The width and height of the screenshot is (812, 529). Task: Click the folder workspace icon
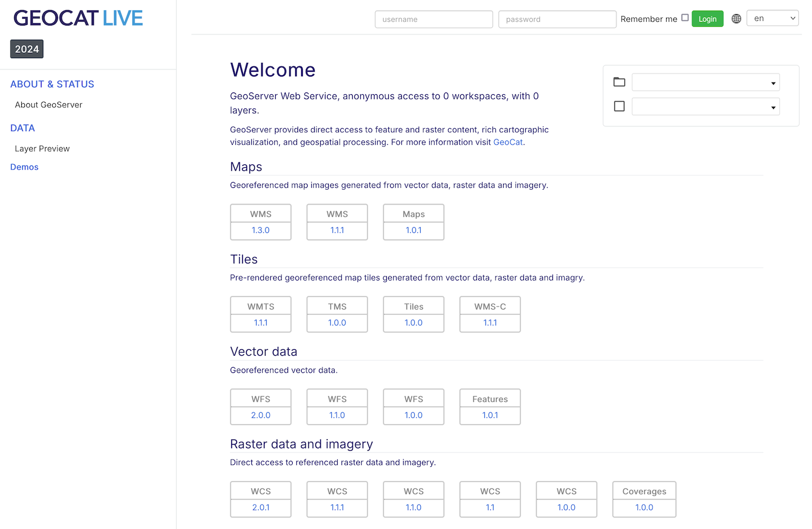(x=619, y=82)
